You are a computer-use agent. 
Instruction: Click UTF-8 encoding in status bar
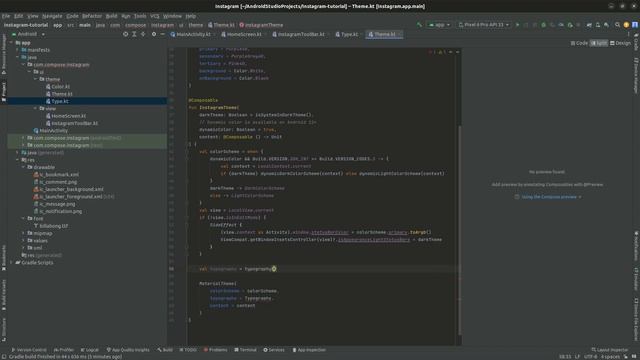pyautogui.click(x=591, y=356)
